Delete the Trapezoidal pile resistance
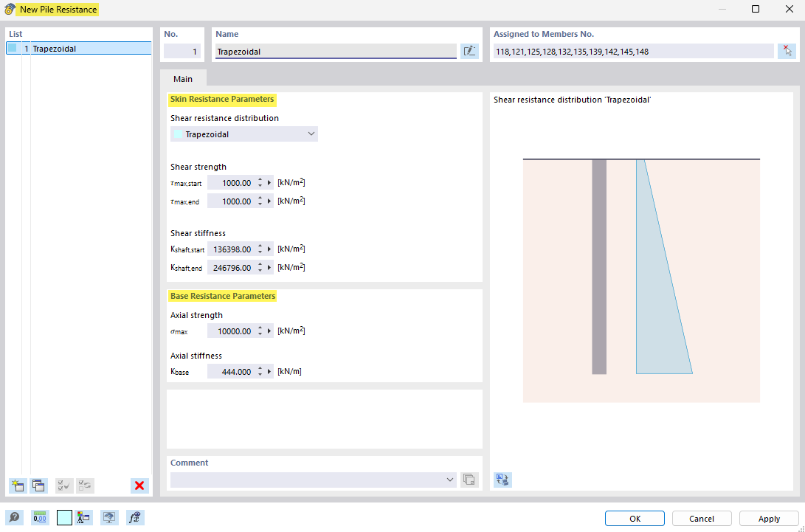The height and width of the screenshot is (532, 805). tap(139, 486)
